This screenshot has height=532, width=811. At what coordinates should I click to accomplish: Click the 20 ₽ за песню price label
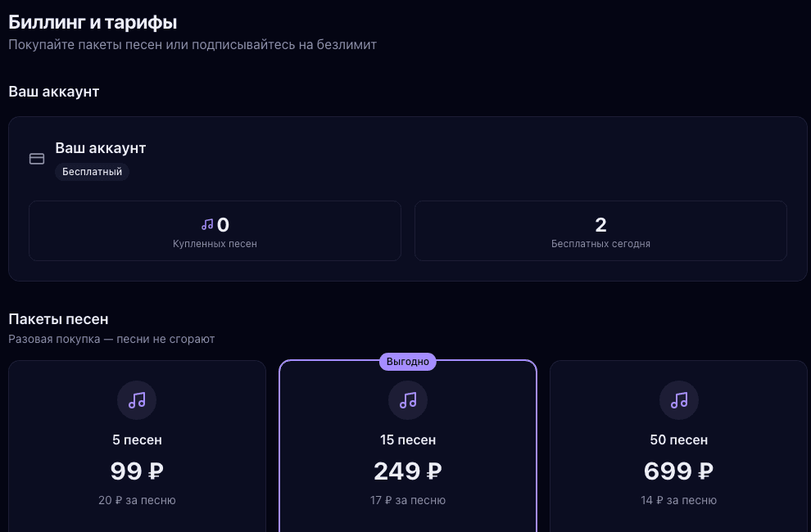click(x=137, y=499)
